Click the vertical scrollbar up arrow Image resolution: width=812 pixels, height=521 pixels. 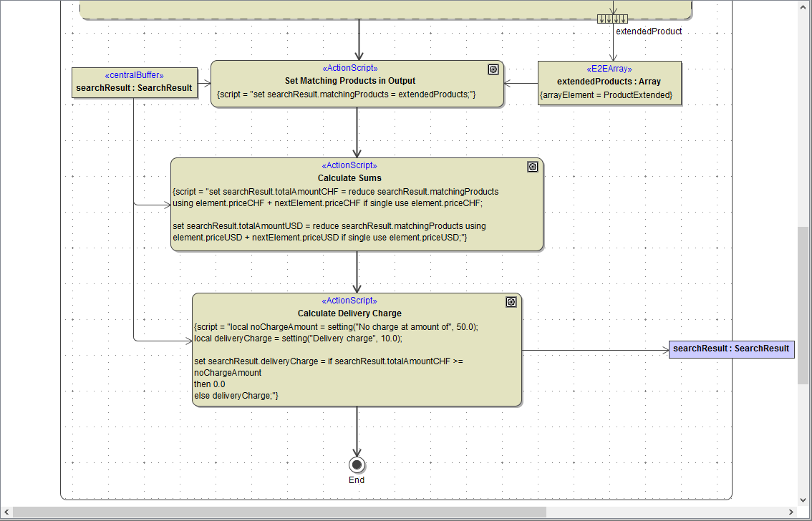pos(805,6)
